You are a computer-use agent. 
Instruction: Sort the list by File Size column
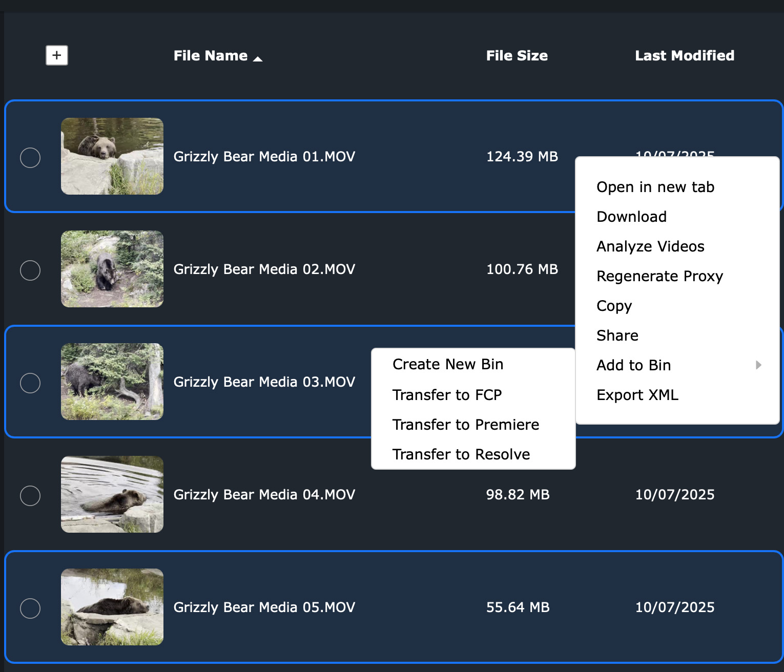coord(517,55)
